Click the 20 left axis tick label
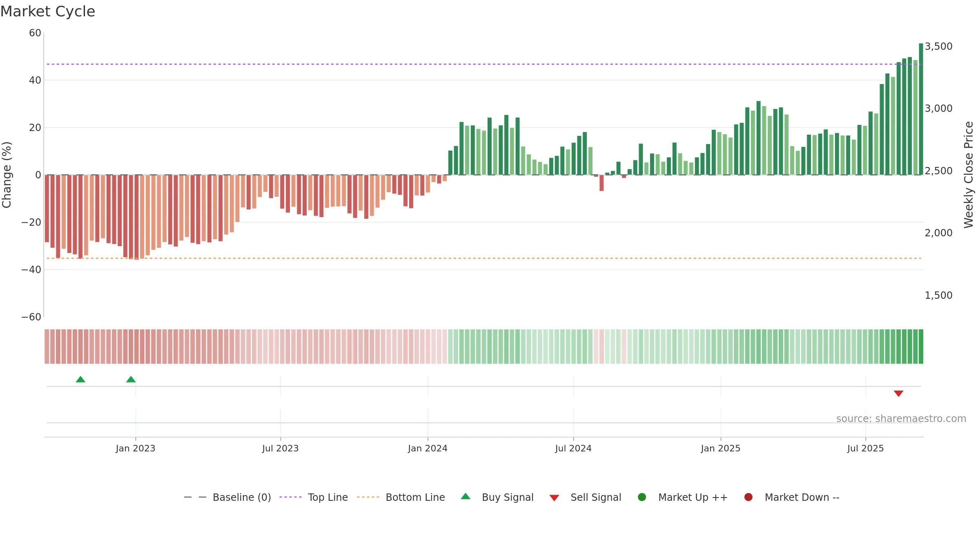The height and width of the screenshot is (551, 980). [35, 127]
